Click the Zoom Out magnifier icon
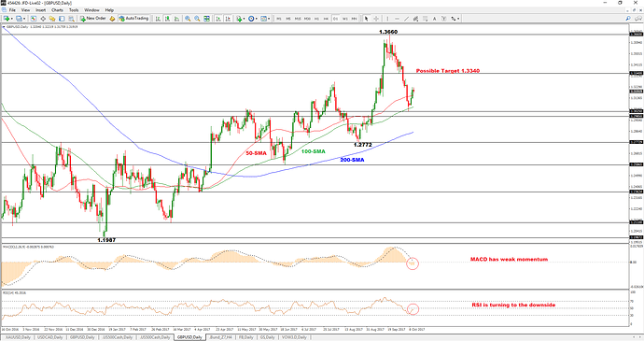Image resolution: width=644 pixels, height=341 pixels. pos(197,19)
